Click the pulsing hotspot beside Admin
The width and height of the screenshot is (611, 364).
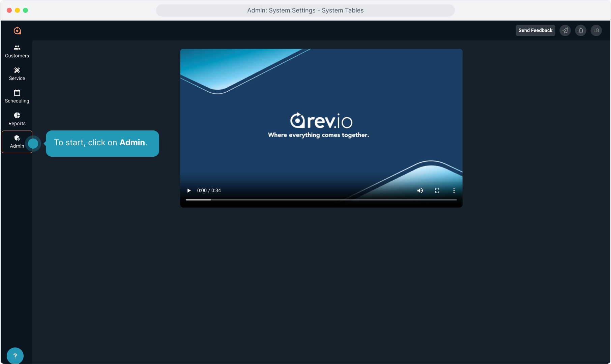(x=33, y=144)
